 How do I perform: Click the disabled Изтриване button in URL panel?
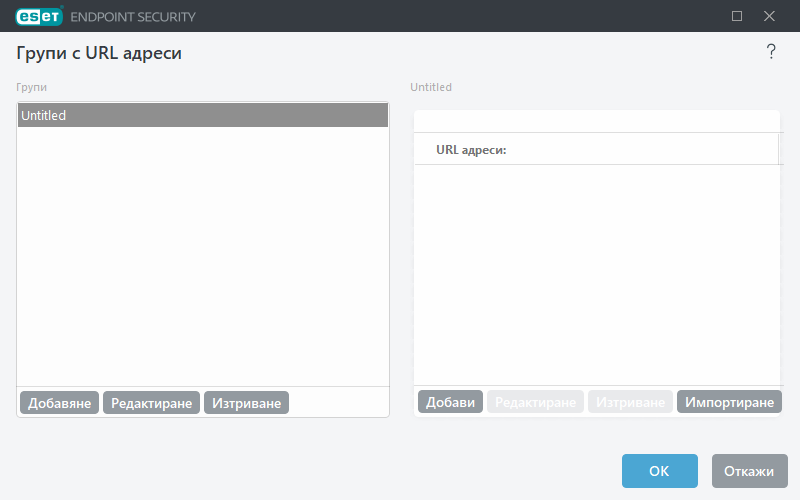click(x=630, y=402)
